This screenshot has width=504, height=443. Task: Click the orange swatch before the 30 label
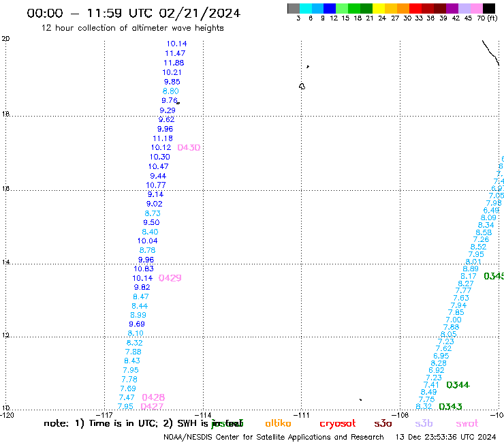tap(403, 8)
